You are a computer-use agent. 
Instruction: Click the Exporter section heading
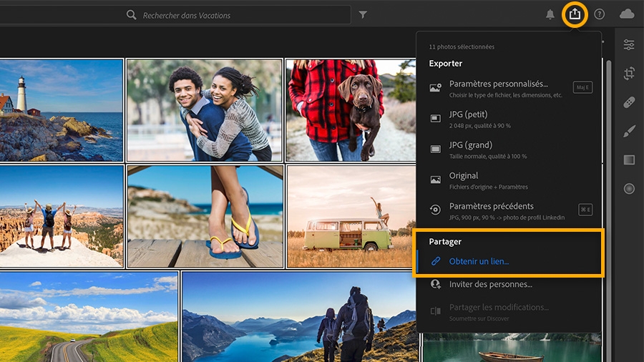[446, 63]
